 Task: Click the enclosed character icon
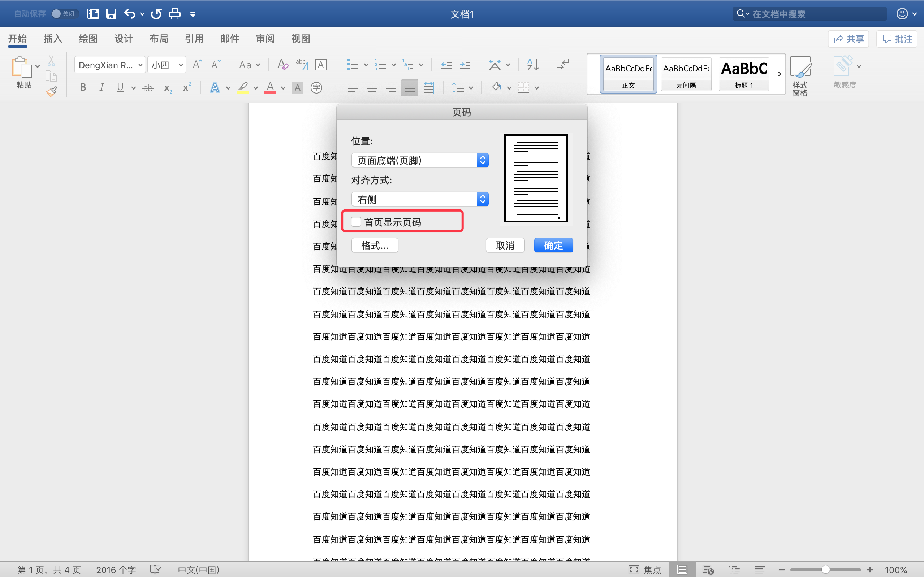click(x=316, y=88)
